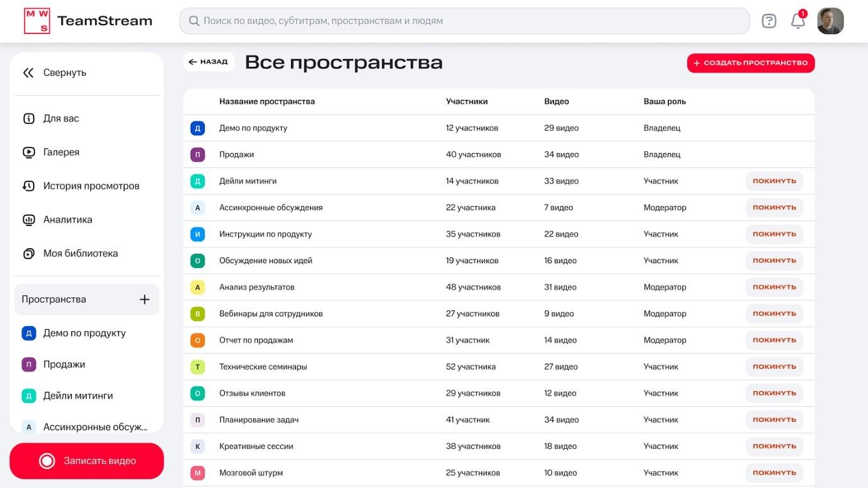The height and width of the screenshot is (488, 868).
Task: Leave the Дейли митинги space via Покинуть
Action: tap(774, 181)
